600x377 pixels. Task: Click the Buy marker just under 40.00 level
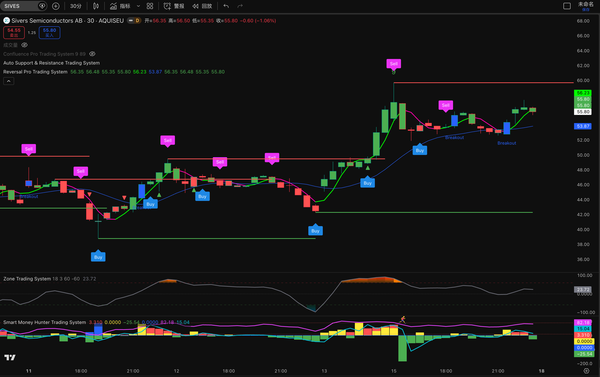point(315,230)
